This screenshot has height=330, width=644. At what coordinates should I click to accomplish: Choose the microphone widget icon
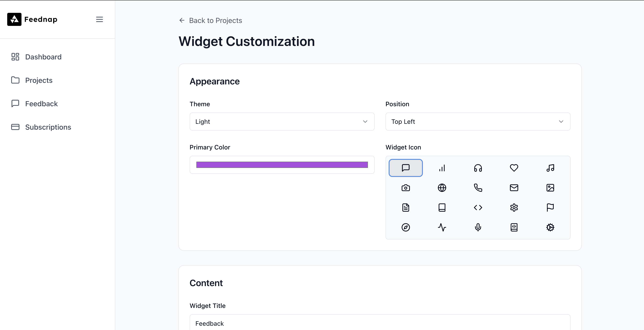coord(478,227)
